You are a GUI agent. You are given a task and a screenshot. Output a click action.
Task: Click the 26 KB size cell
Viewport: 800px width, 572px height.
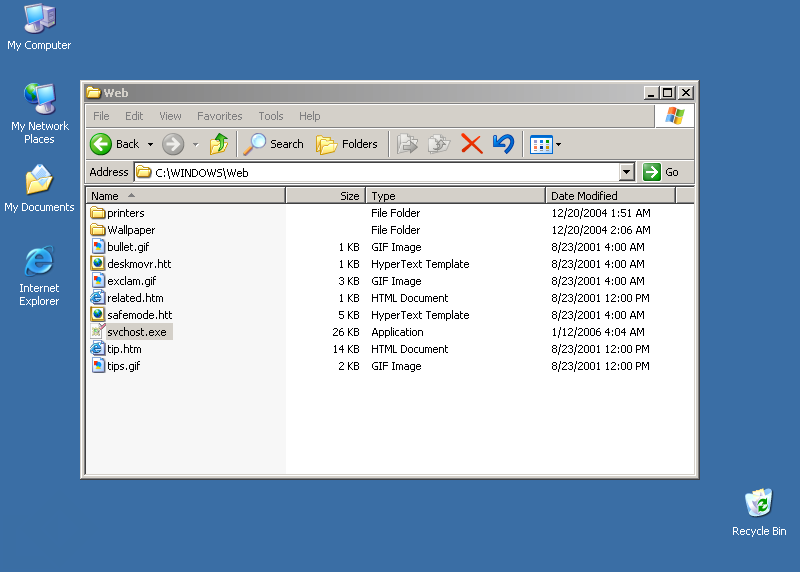point(345,332)
